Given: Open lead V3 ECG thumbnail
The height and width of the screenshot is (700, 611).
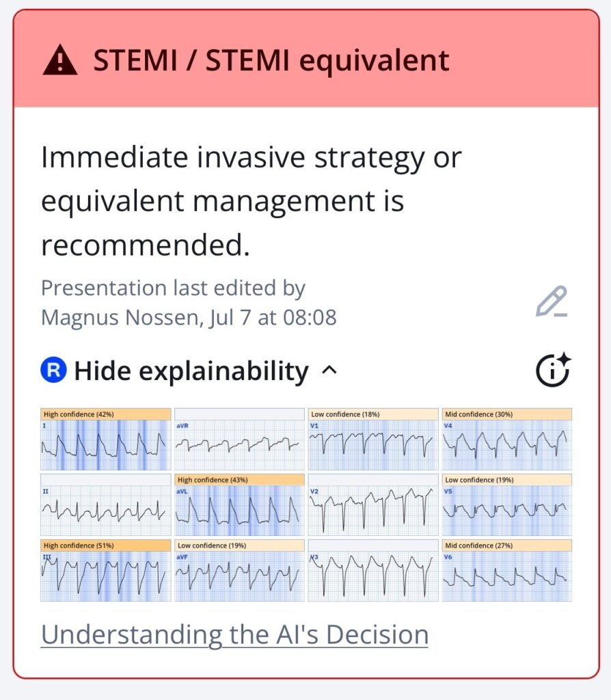Looking at the screenshot, I should (373, 570).
